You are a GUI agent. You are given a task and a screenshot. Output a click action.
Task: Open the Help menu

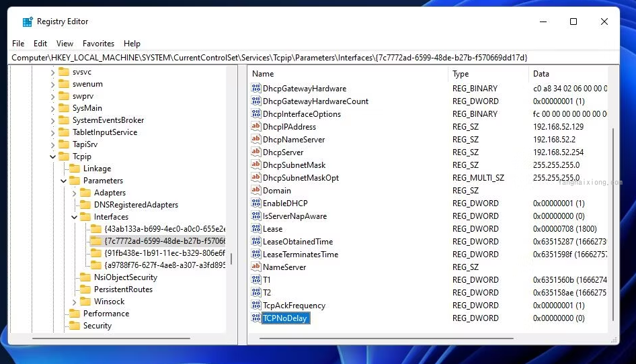tap(132, 44)
